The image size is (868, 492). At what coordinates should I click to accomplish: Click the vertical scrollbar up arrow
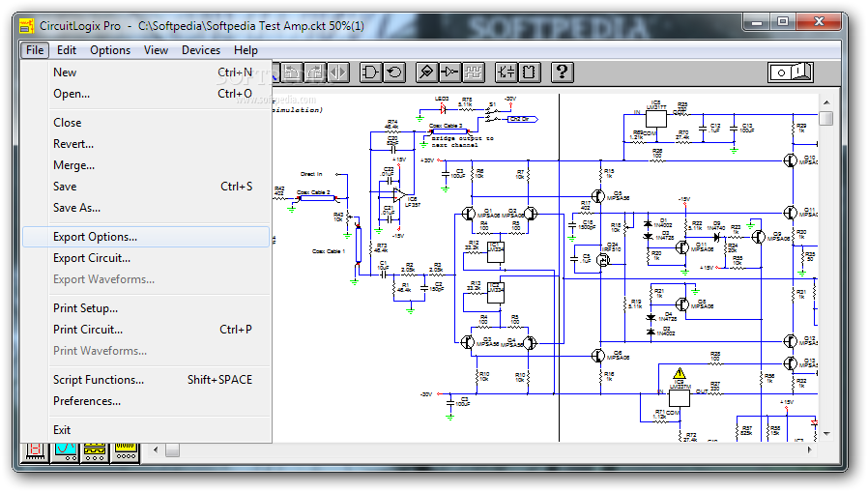tap(825, 102)
